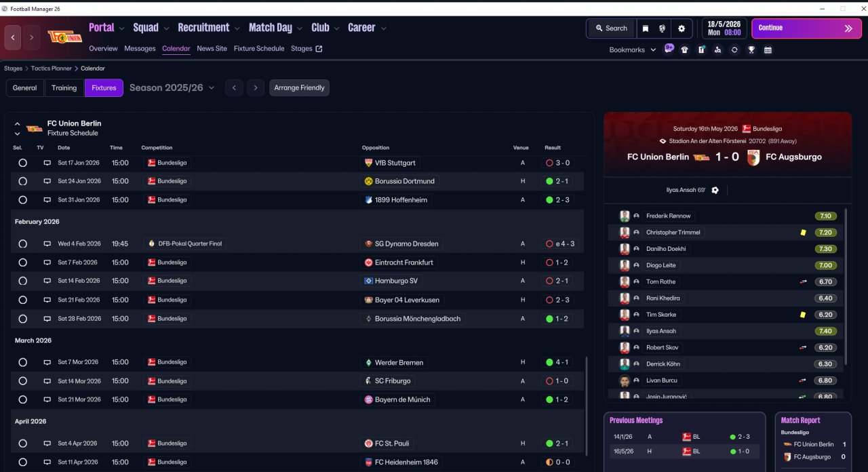Screen dimensions: 868x472
Task: Select the Borussia Mönchengladbach fixture radio button
Action: pos(22,319)
